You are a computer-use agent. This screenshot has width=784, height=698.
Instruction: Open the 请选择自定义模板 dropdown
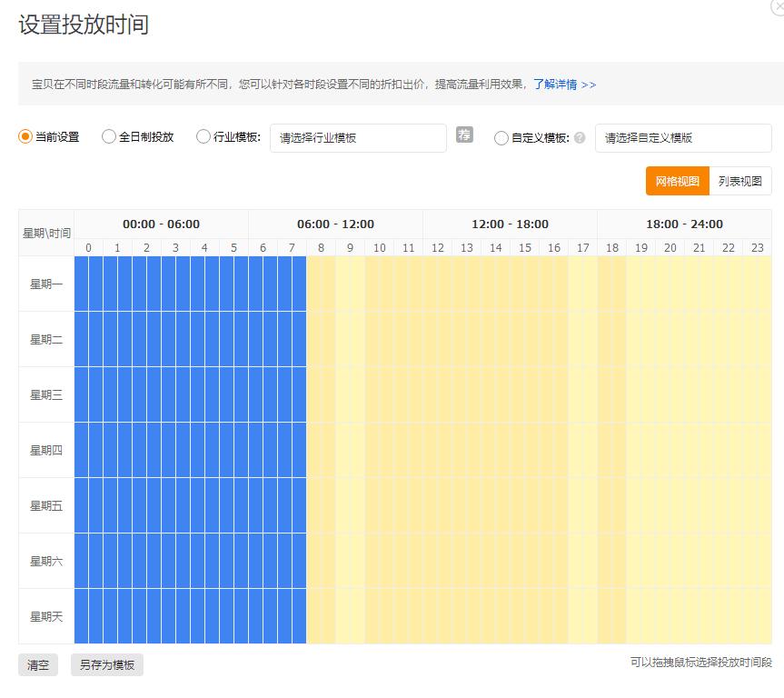(x=683, y=138)
